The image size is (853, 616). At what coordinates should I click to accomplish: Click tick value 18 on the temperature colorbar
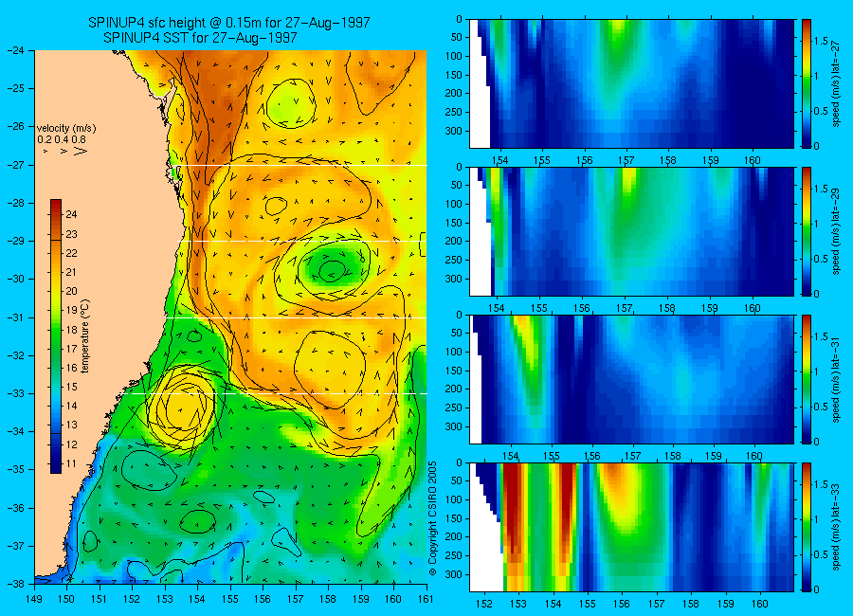71,330
